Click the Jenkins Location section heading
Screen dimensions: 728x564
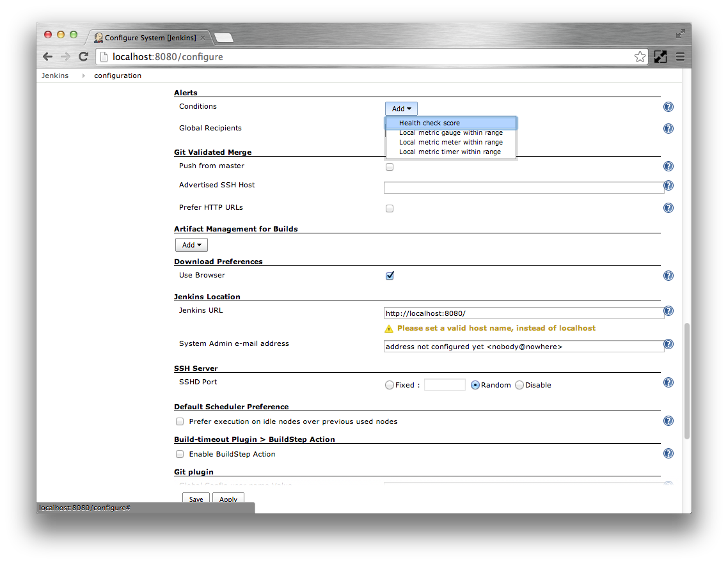click(x=207, y=297)
